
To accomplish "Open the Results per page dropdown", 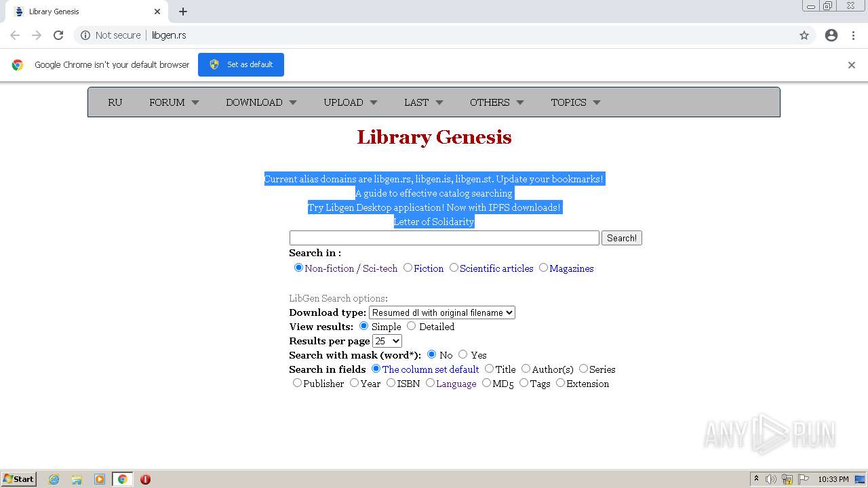I will (387, 341).
